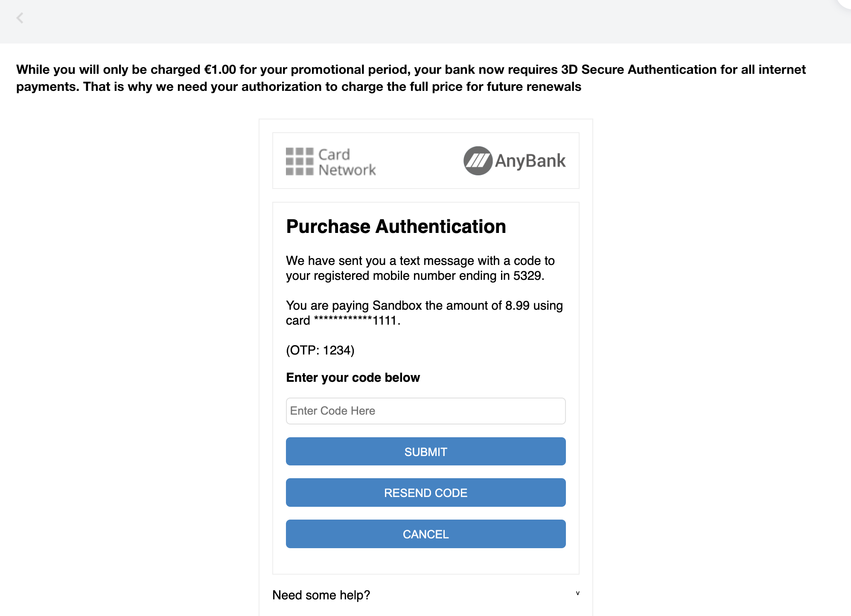
Task: Click the masked card number ending 1111
Action: [357, 320]
